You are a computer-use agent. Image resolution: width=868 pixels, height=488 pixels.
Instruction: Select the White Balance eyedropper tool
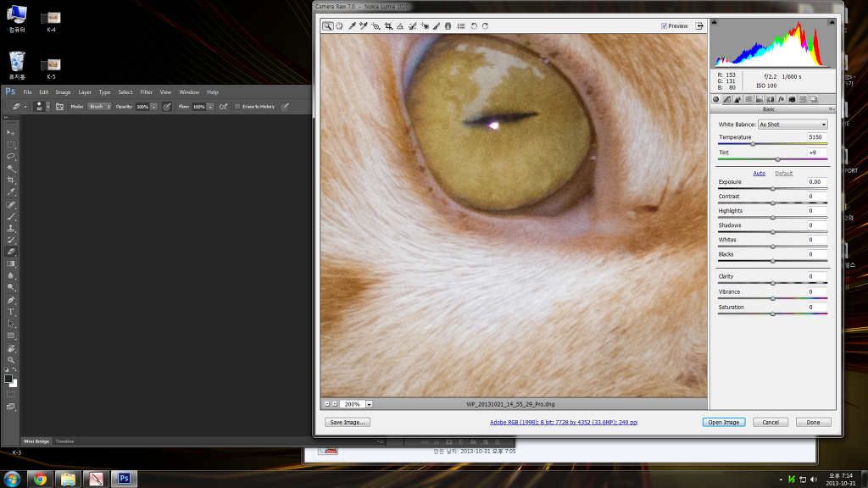pyautogui.click(x=352, y=26)
